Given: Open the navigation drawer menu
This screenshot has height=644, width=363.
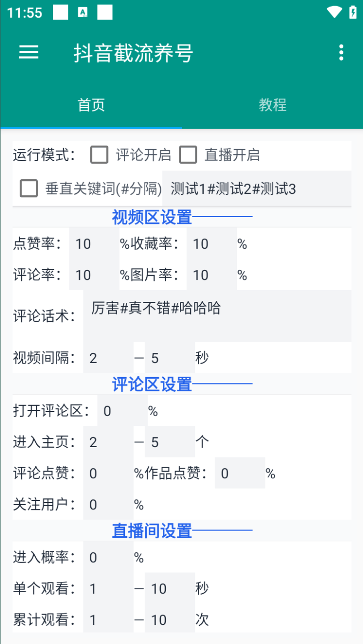Looking at the screenshot, I should tap(29, 53).
